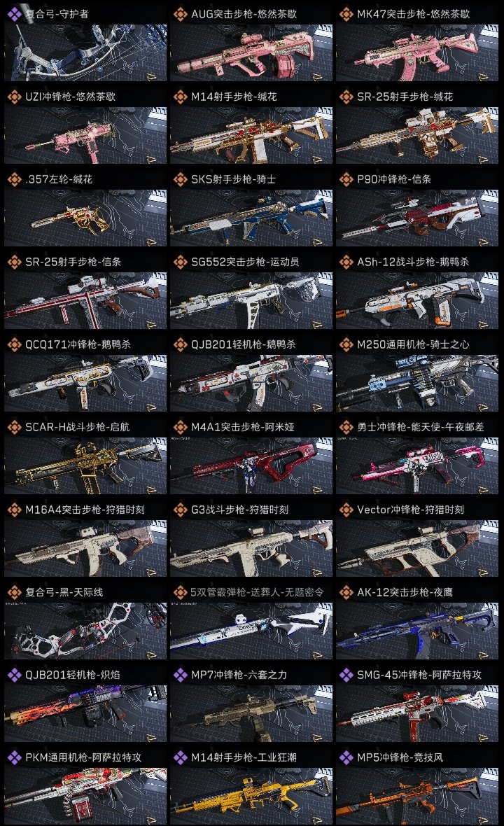Select the P90冲锋枪-信条 weapon image
Viewport: 504px width, 826px height.
[x=417, y=218]
